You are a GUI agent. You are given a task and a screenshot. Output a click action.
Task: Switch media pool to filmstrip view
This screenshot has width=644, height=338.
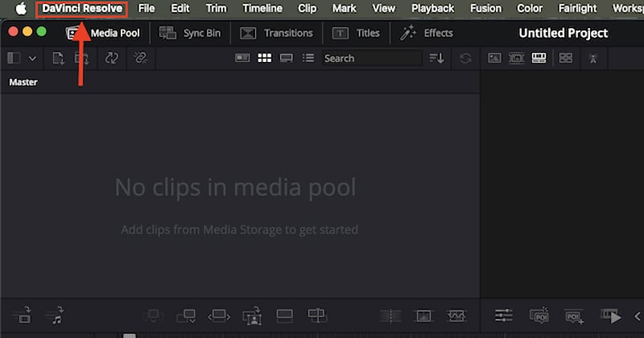point(287,58)
